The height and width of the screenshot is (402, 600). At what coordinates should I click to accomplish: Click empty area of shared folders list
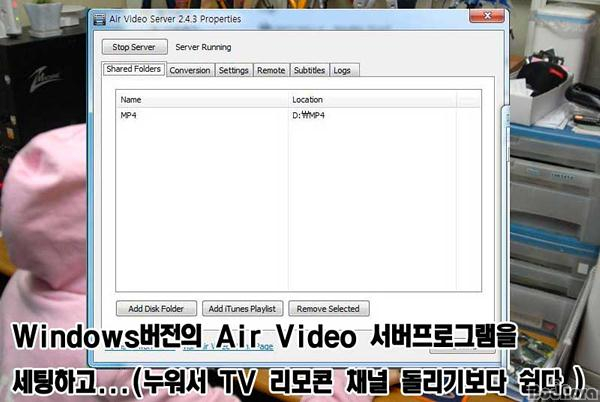300,210
